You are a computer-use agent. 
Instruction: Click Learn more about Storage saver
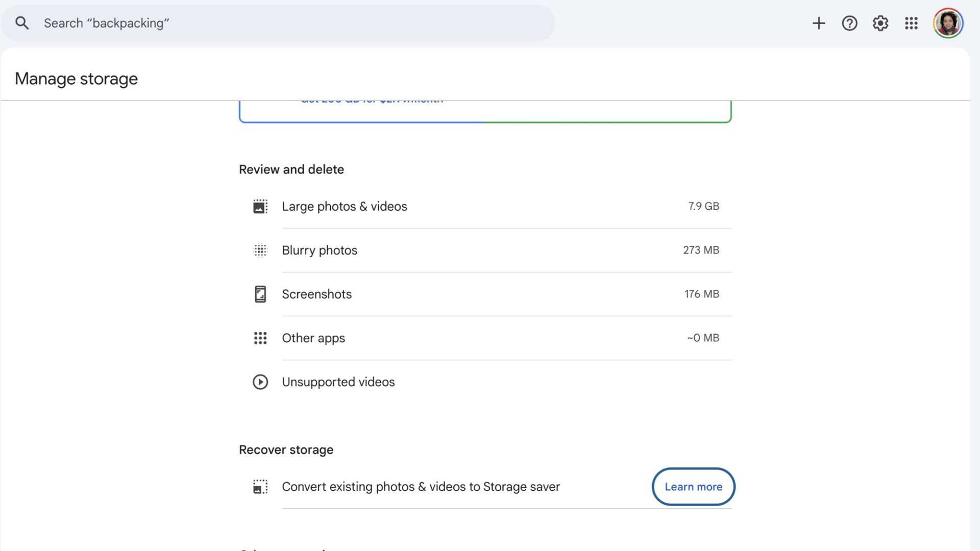693,487
